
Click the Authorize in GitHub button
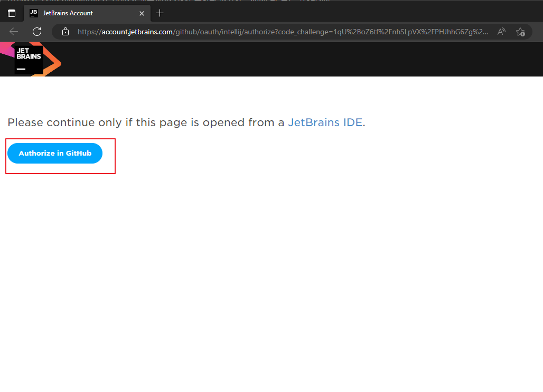coord(55,154)
